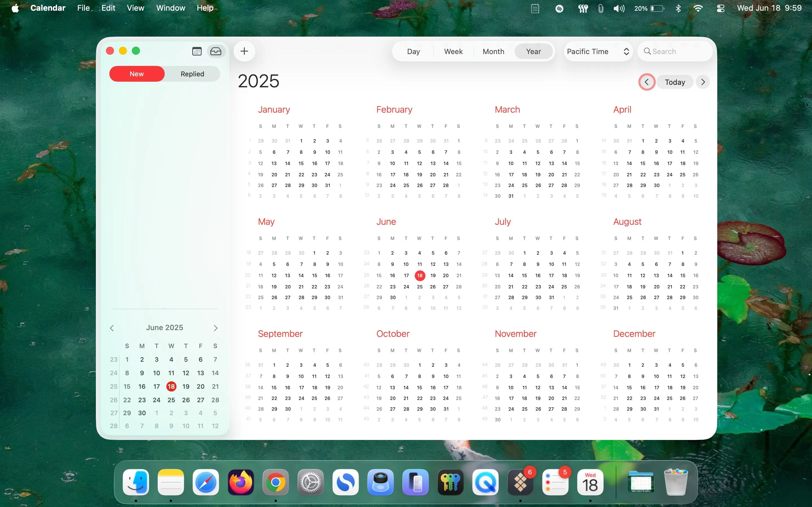Screen dimensions: 812x507
Task: Show next month in mini calendar
Action: click(x=215, y=328)
